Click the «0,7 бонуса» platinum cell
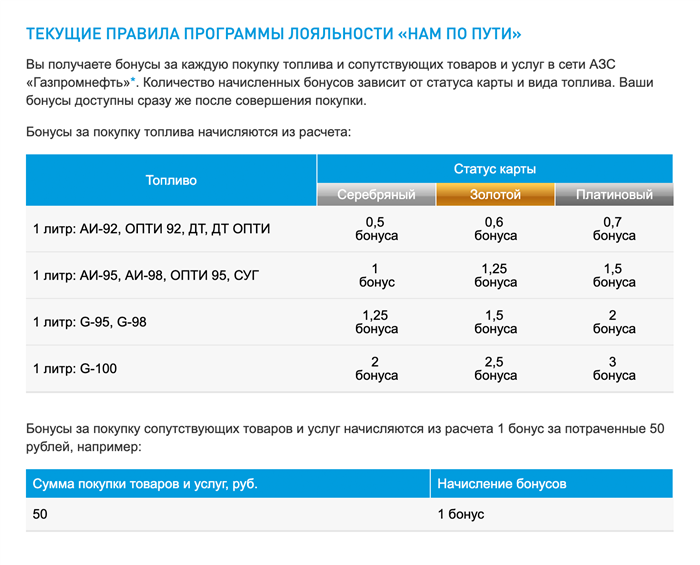700x565 pixels. pos(614,229)
